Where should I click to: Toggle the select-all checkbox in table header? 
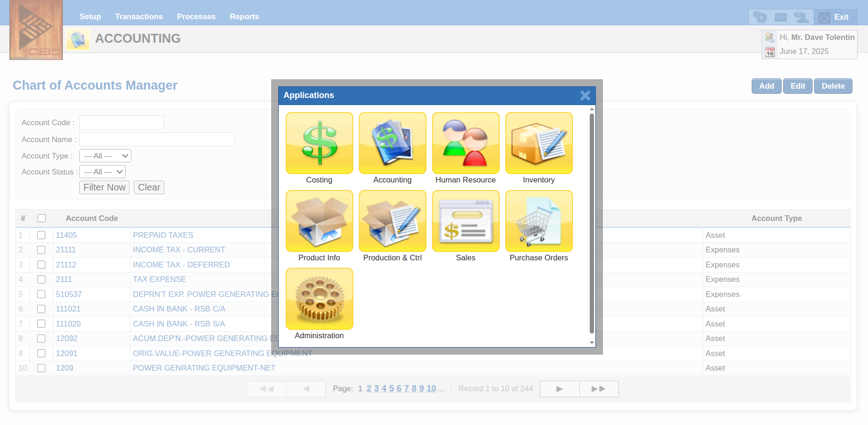tap(42, 218)
